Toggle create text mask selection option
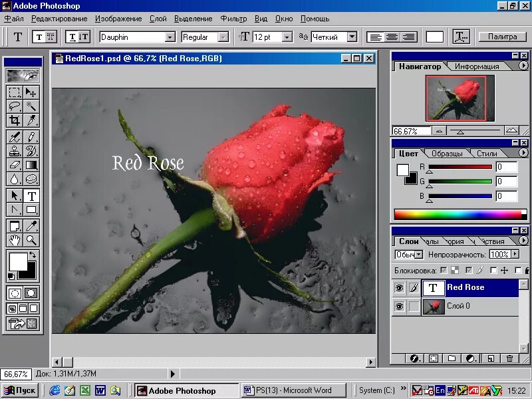The height and width of the screenshot is (399, 532). coord(51,37)
